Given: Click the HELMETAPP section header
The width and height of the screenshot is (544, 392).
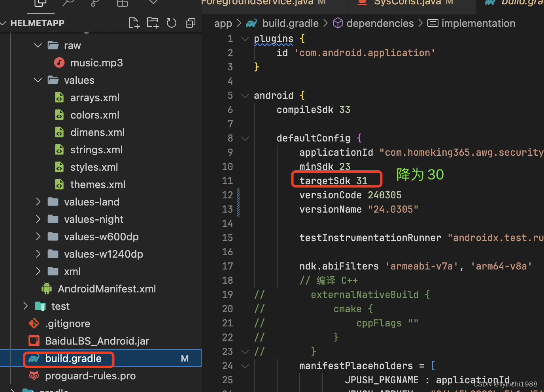Looking at the screenshot, I should coord(37,23).
